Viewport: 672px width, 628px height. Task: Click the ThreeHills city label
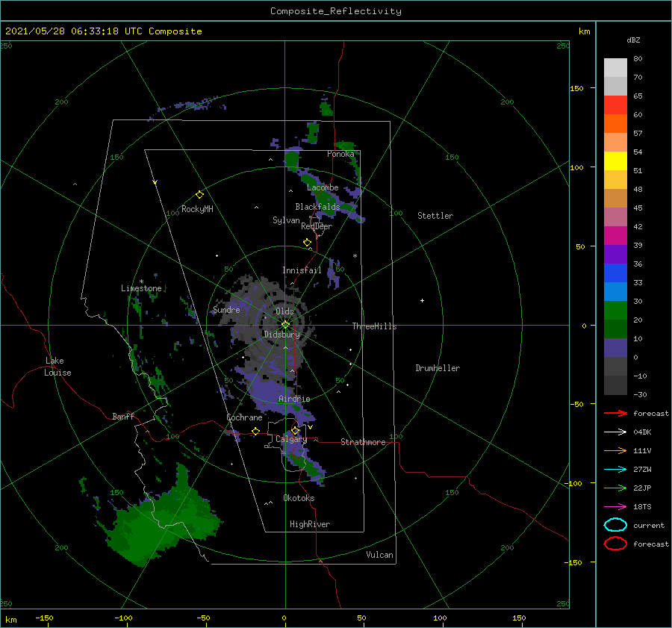click(x=374, y=326)
